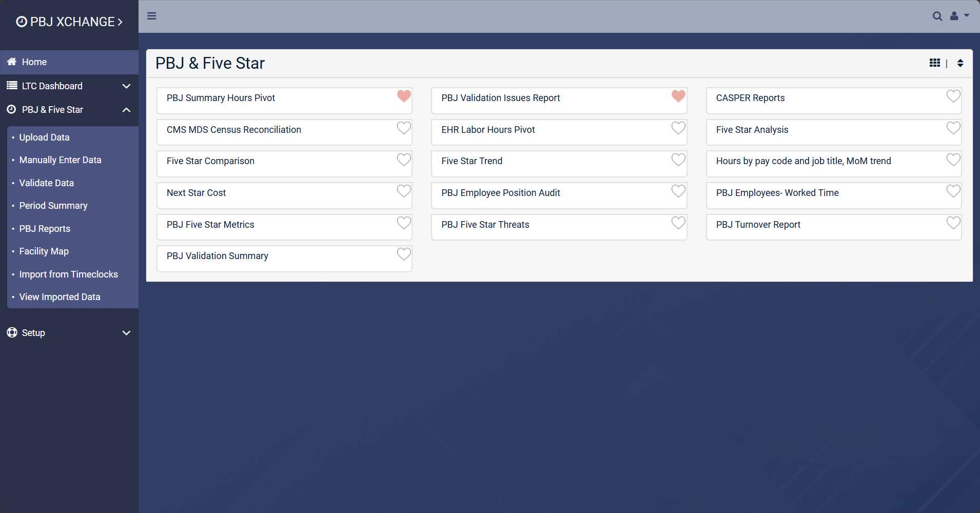This screenshot has height=513, width=980.
Task: Click the PBJ XCHANGE logo
Action: [69, 22]
